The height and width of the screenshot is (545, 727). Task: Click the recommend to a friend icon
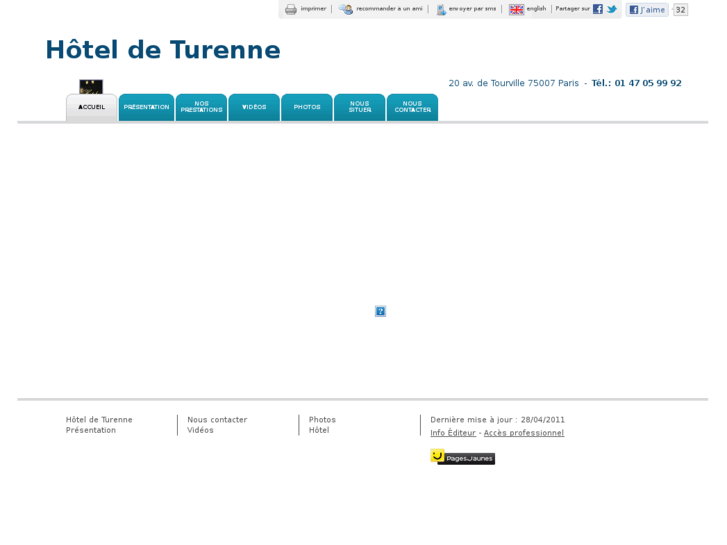[x=346, y=9]
